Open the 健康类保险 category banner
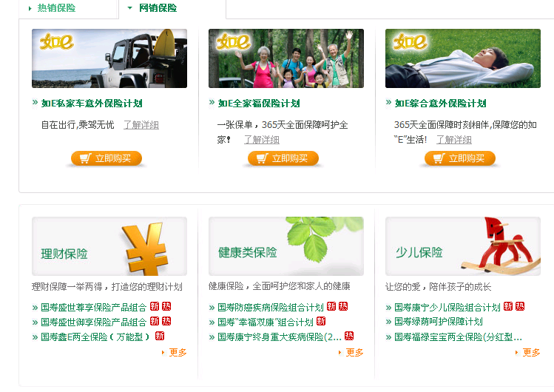Screen dimensions: 554x392 pyautogui.click(x=286, y=246)
